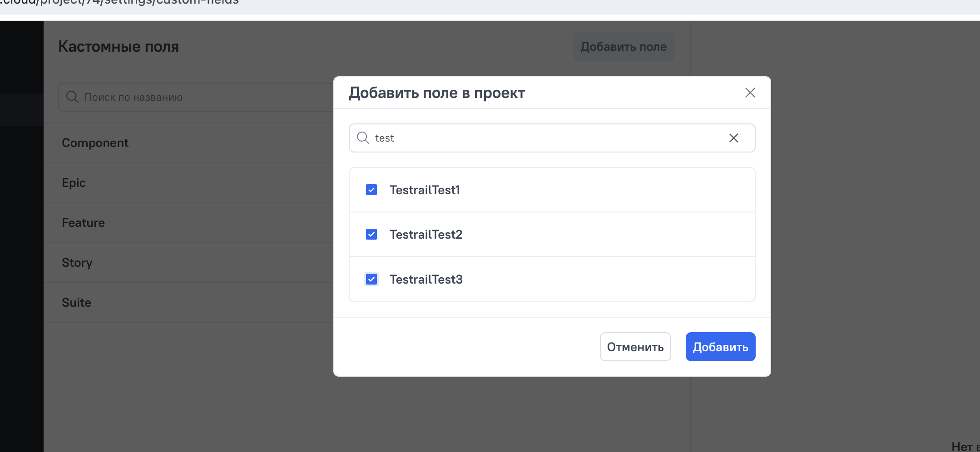Close the add field dialog
980x452 pixels.
[750, 93]
